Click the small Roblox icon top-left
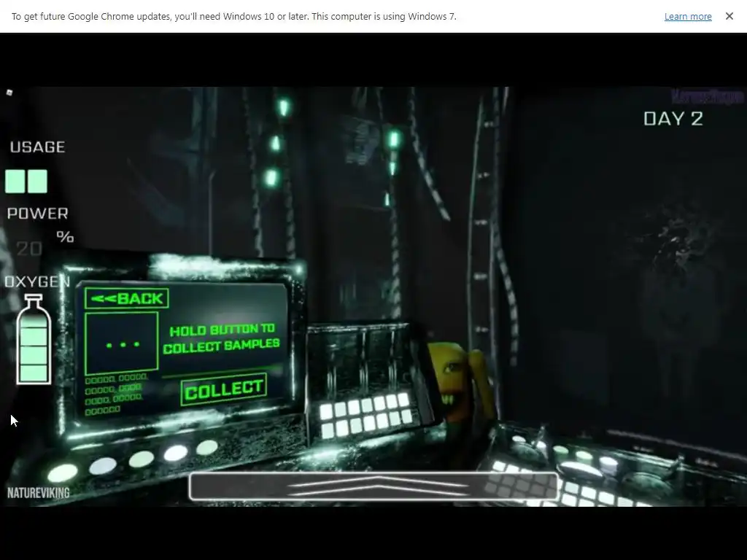747x560 pixels. (x=9, y=93)
